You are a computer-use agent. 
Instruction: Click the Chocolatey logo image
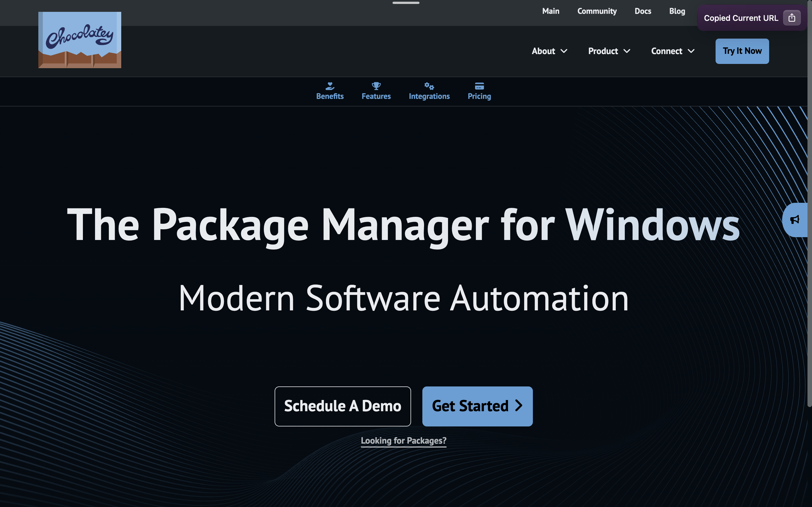tap(80, 40)
